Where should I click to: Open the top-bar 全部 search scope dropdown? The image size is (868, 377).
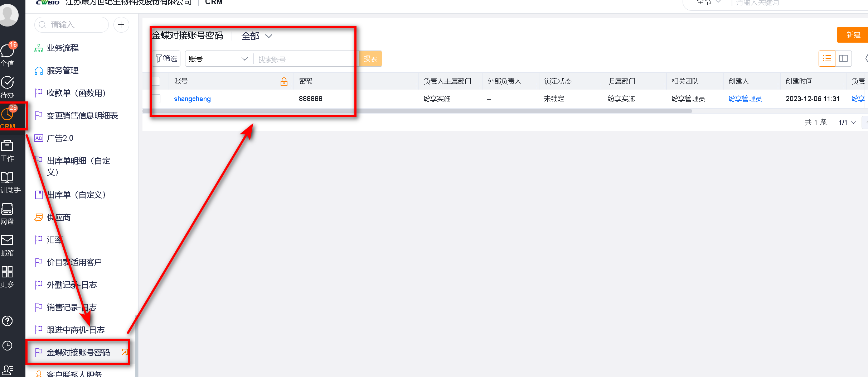tap(709, 3)
